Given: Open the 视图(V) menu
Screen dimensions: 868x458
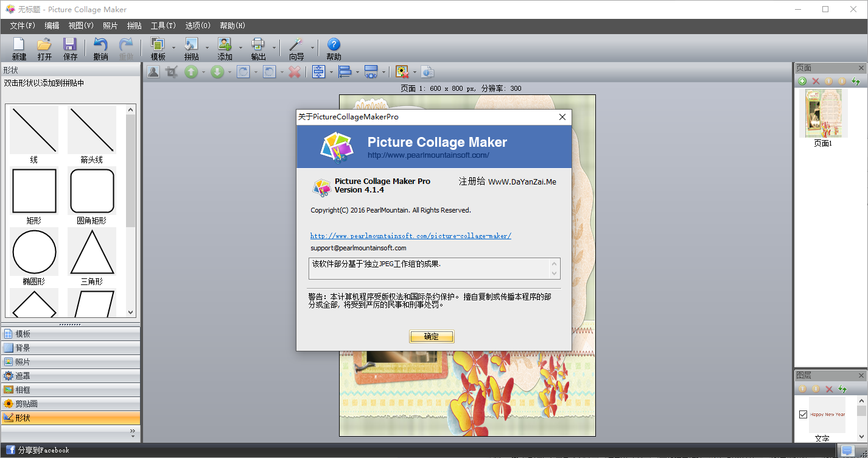Looking at the screenshot, I should click(81, 26).
